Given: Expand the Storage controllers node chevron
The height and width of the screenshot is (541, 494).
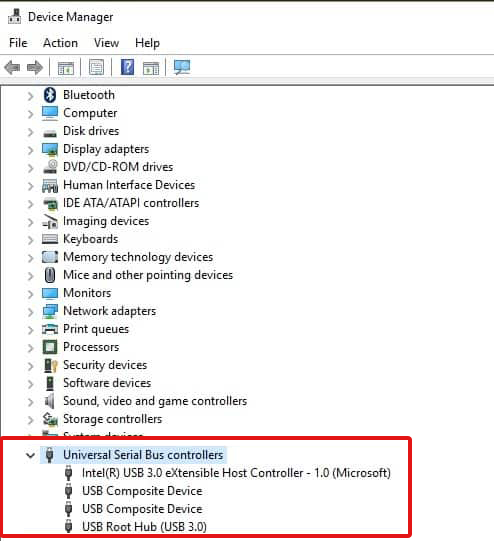Looking at the screenshot, I should coord(30,420).
